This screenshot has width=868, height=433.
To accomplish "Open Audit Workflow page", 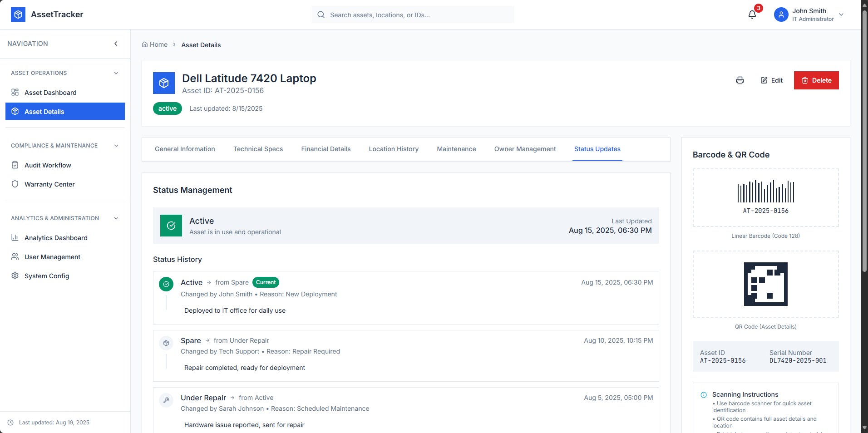I will 65,165.
